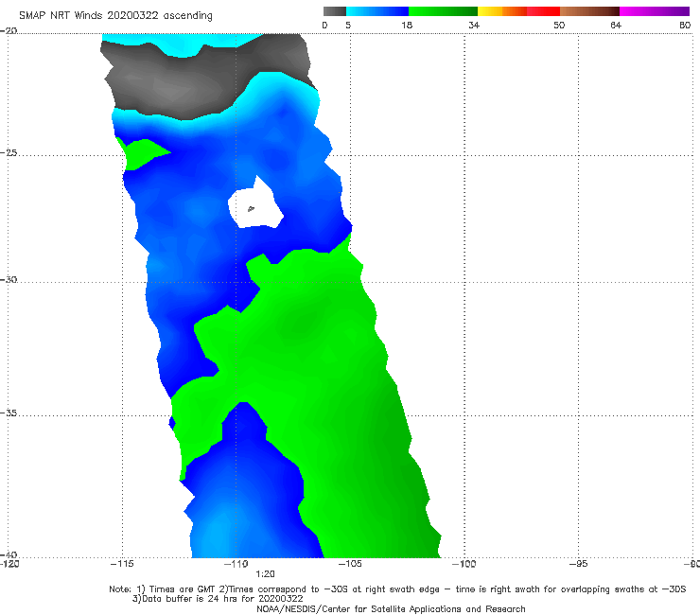Click the small island marker in white gap
Image resolution: width=700 pixels, height=615 pixels.
click(x=251, y=208)
